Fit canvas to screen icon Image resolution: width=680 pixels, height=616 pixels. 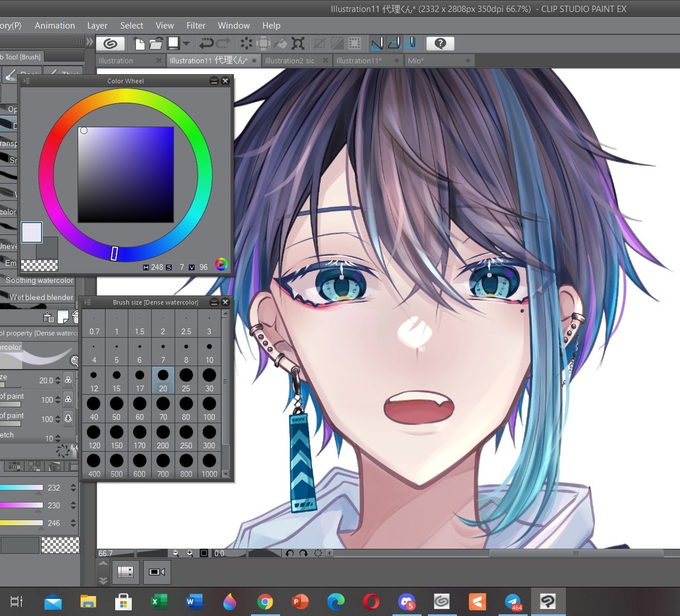coord(204,553)
